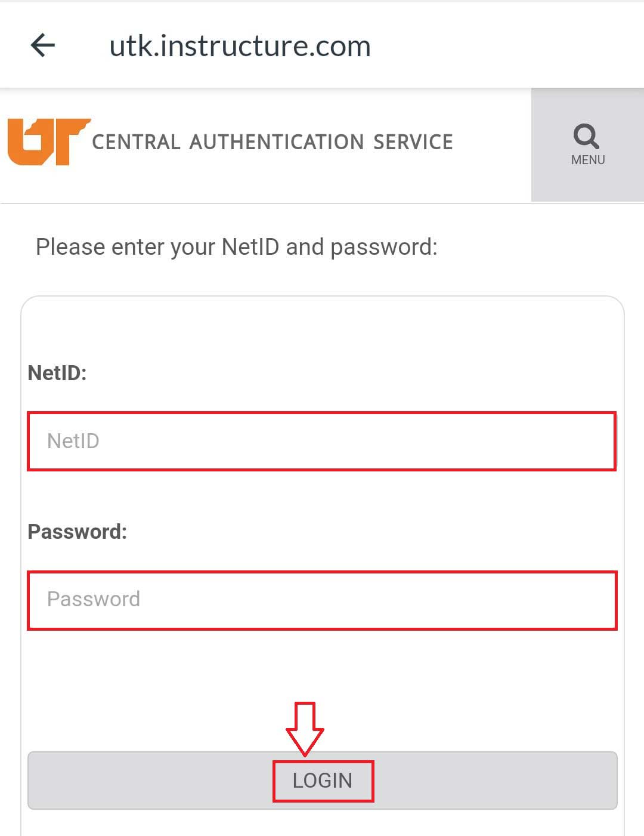This screenshot has width=644, height=836.
Task: Tap the back arrow icon
Action: pyautogui.click(x=43, y=45)
